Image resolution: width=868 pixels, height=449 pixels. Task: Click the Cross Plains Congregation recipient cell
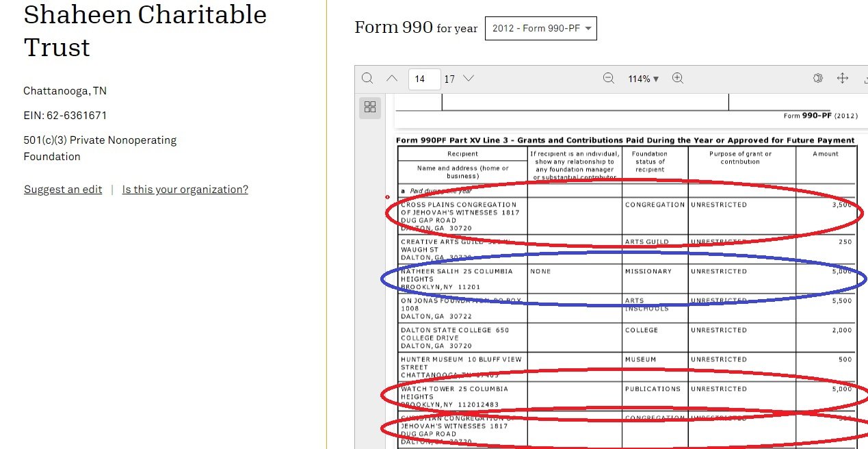point(463,216)
